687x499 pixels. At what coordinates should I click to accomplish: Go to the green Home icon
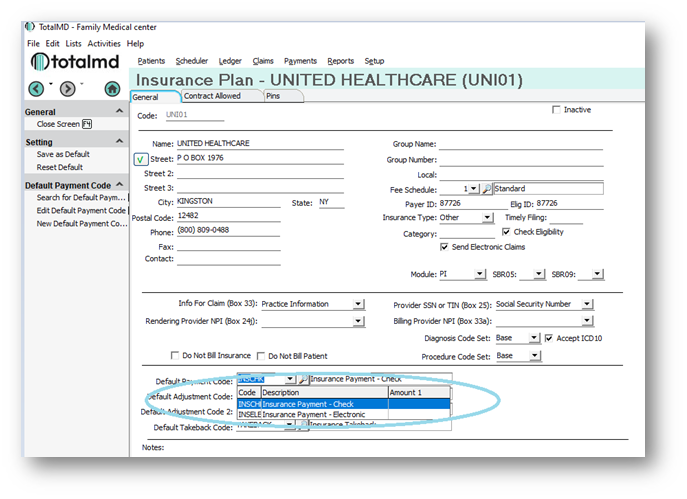pyautogui.click(x=113, y=89)
